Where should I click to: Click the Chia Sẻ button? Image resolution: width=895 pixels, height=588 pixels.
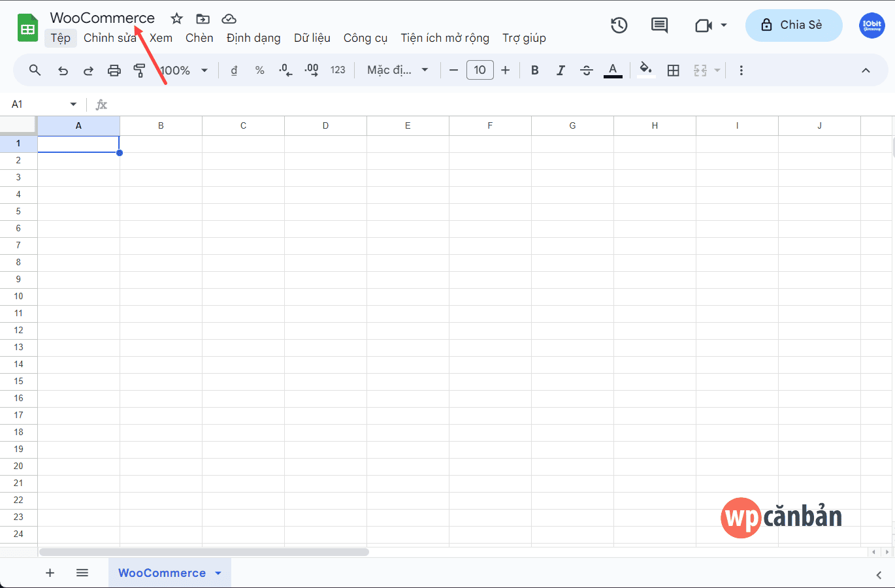[794, 25]
